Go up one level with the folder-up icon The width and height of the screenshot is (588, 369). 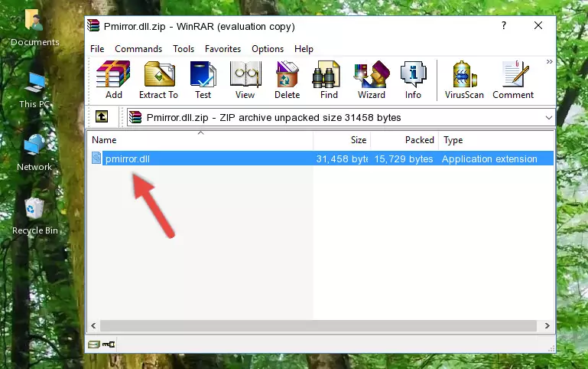(x=102, y=116)
